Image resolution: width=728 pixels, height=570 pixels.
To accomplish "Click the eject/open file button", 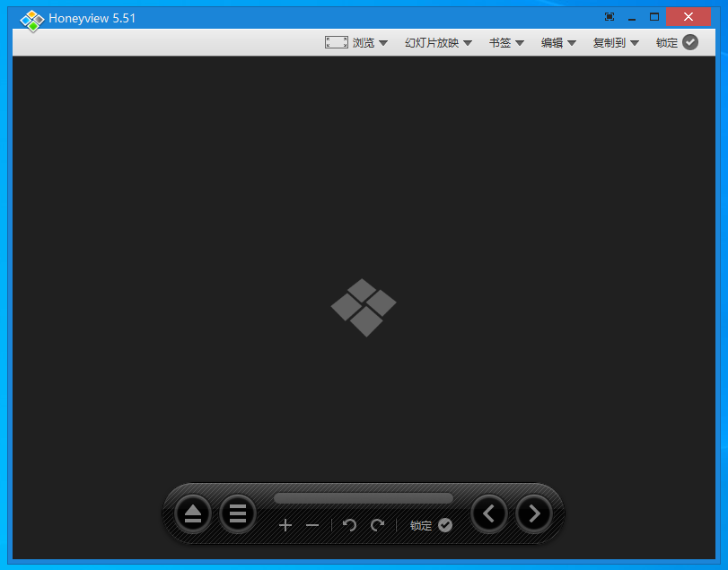I will pos(193,513).
